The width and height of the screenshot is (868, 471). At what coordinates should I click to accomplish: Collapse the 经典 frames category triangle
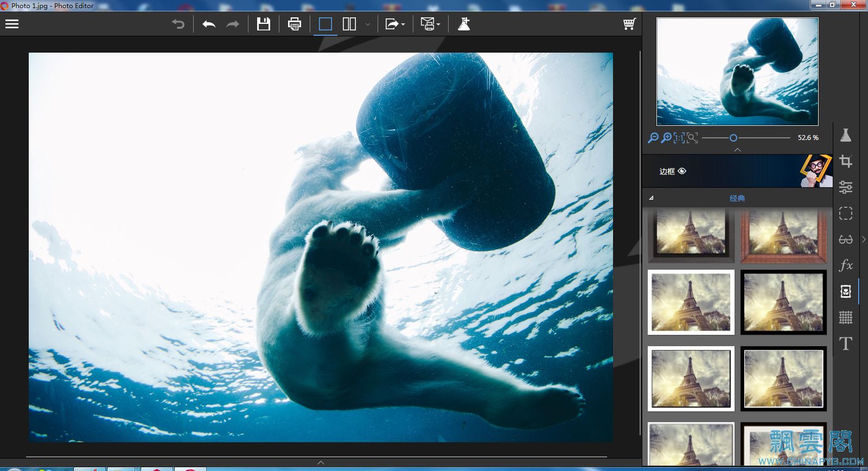[651, 198]
